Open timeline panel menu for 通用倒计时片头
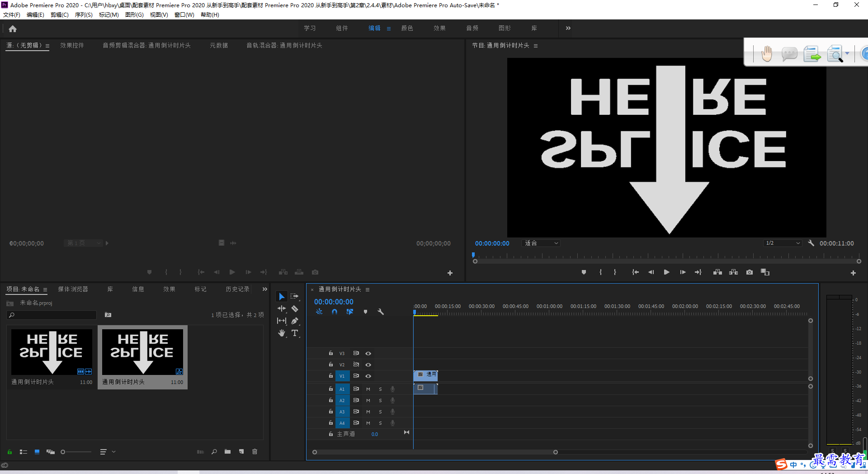 click(x=368, y=290)
